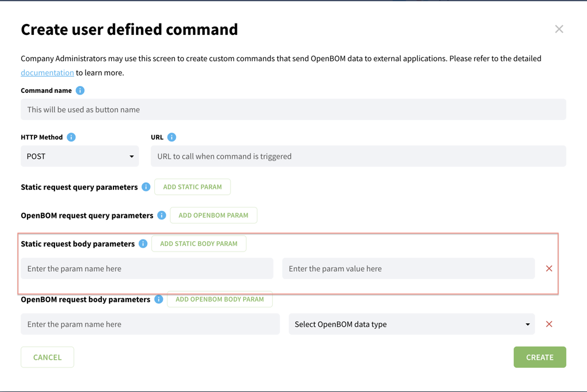Click info icon next to URL label
The width and height of the screenshot is (587, 392).
[171, 137]
